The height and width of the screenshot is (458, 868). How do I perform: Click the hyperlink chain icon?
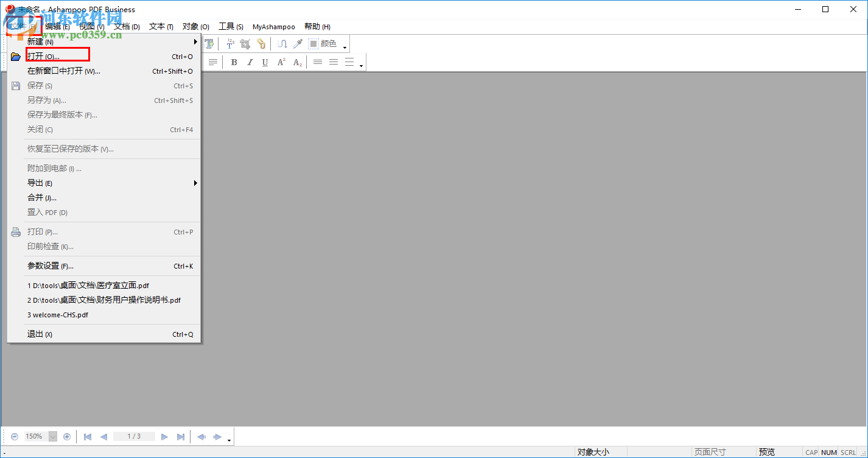point(261,44)
